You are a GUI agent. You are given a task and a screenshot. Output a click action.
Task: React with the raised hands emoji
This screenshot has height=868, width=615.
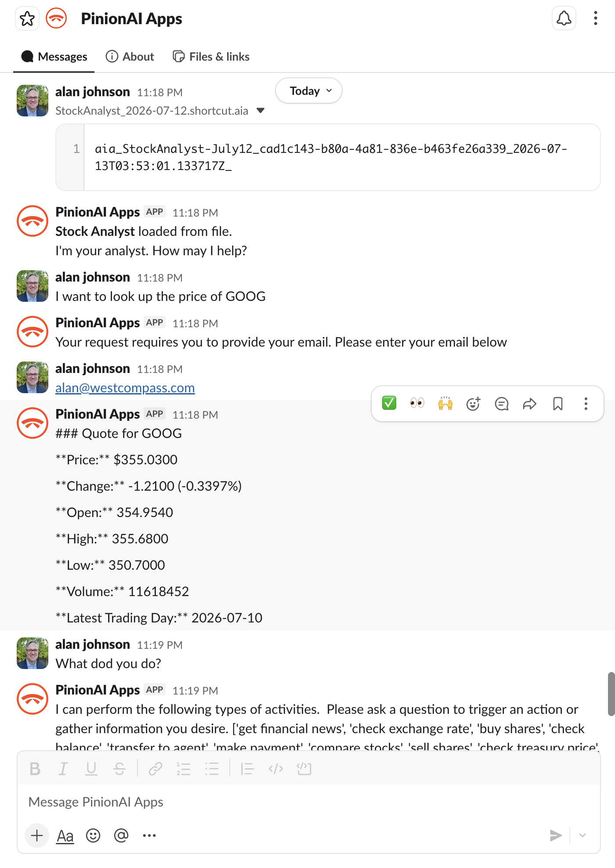coord(445,403)
